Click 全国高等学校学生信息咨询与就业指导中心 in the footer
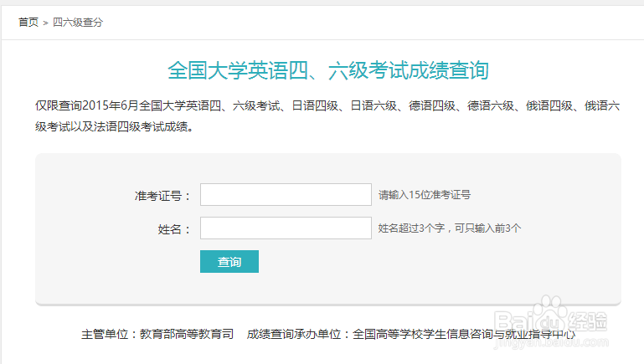This screenshot has height=364, width=644. pos(464,334)
